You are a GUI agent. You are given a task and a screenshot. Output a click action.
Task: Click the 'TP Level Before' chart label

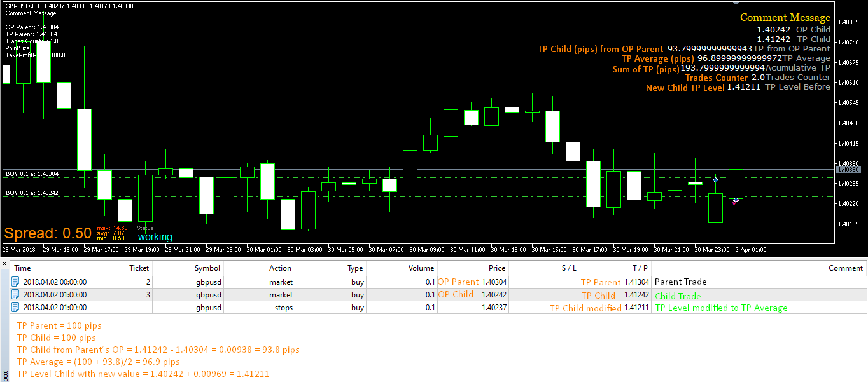[x=797, y=87]
